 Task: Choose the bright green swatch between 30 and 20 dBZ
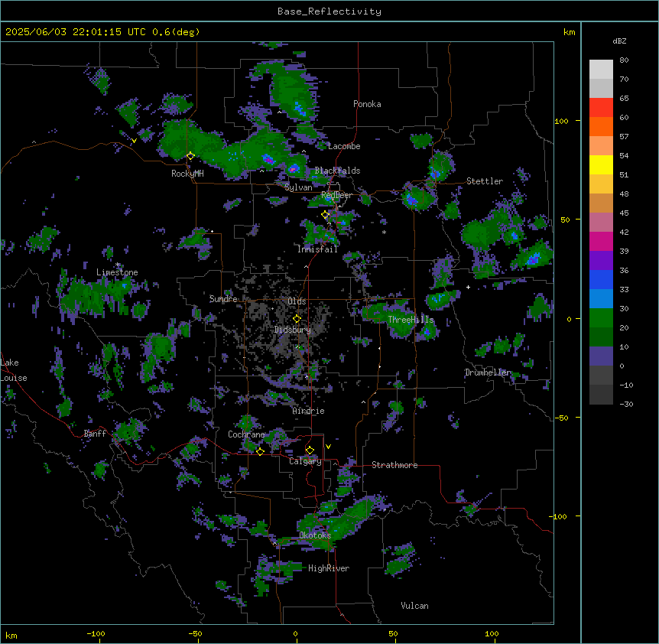(601, 318)
